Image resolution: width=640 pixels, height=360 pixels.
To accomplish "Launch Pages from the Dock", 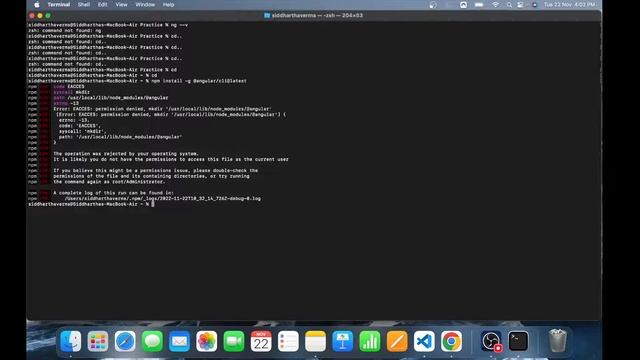I will point(397,341).
